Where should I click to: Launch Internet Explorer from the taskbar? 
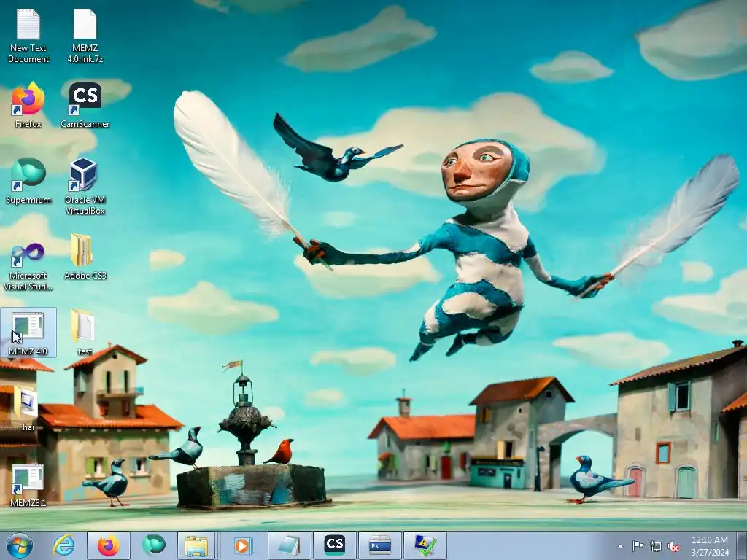pyautogui.click(x=63, y=545)
